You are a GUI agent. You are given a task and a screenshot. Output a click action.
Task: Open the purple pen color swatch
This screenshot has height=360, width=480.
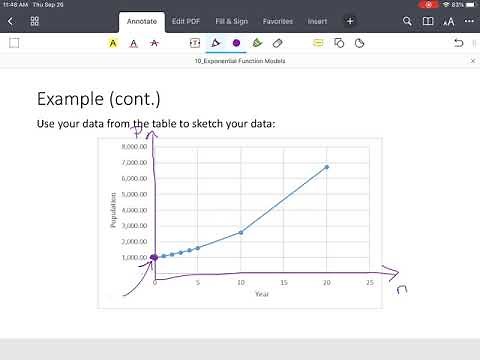[236, 43]
